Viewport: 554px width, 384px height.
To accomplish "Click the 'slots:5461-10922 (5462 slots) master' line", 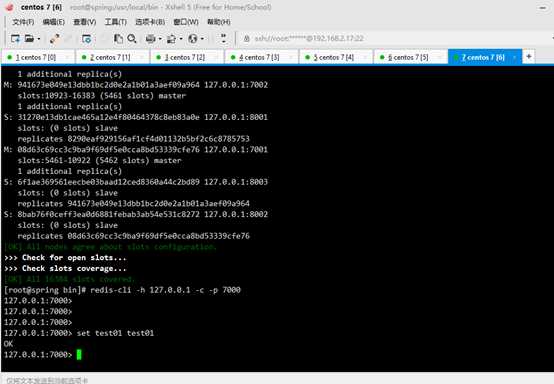I will (99, 160).
